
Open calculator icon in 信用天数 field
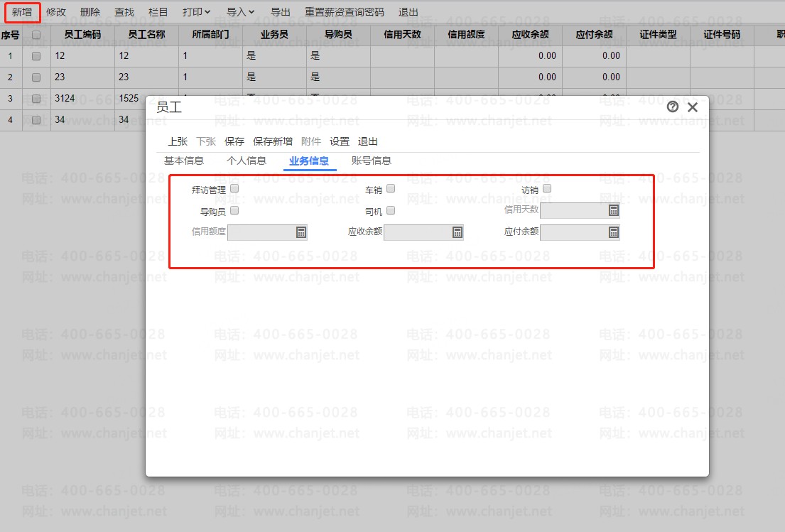point(614,210)
